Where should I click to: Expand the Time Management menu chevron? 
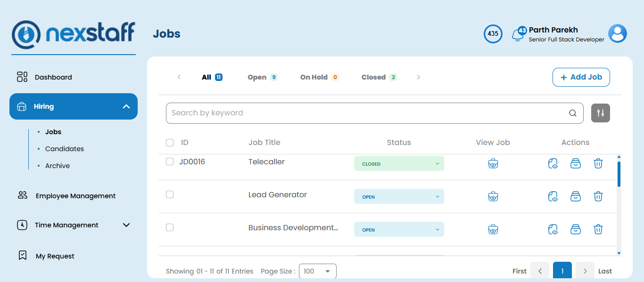pos(126,225)
